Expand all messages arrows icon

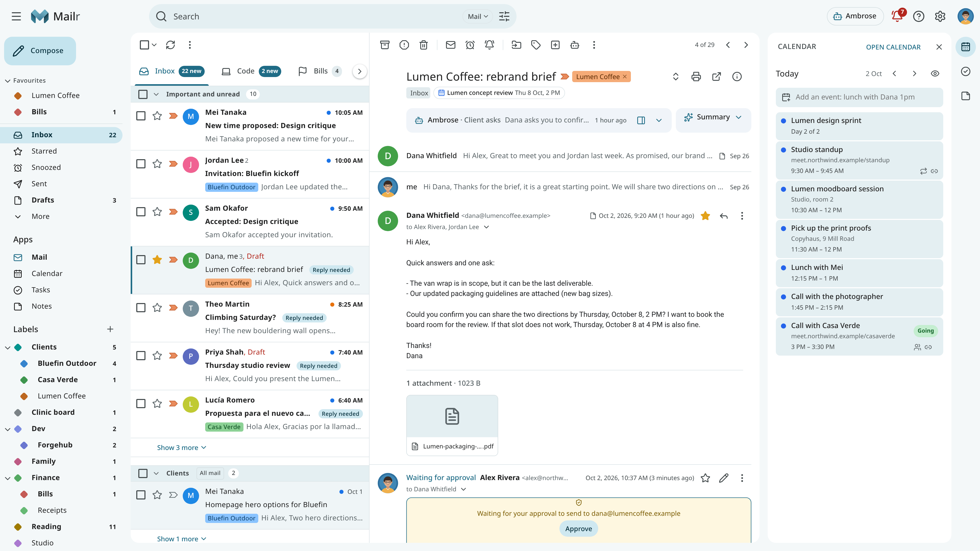tap(676, 77)
